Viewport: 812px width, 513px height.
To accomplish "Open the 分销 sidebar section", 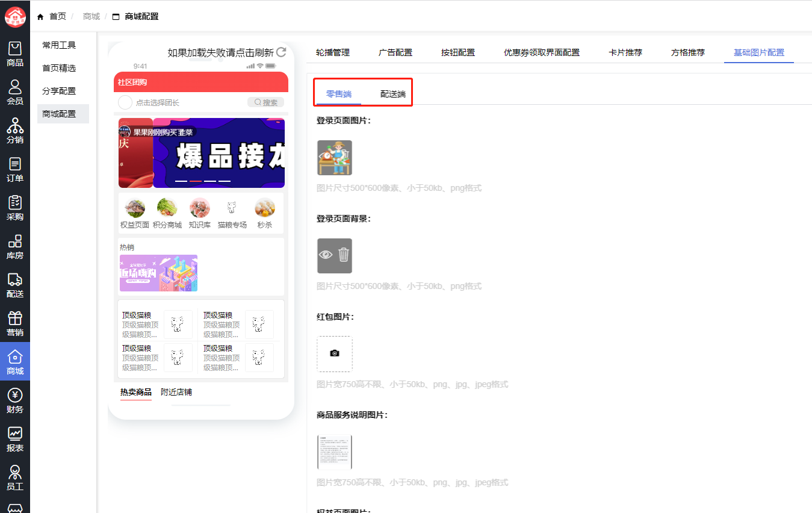I will (15, 131).
